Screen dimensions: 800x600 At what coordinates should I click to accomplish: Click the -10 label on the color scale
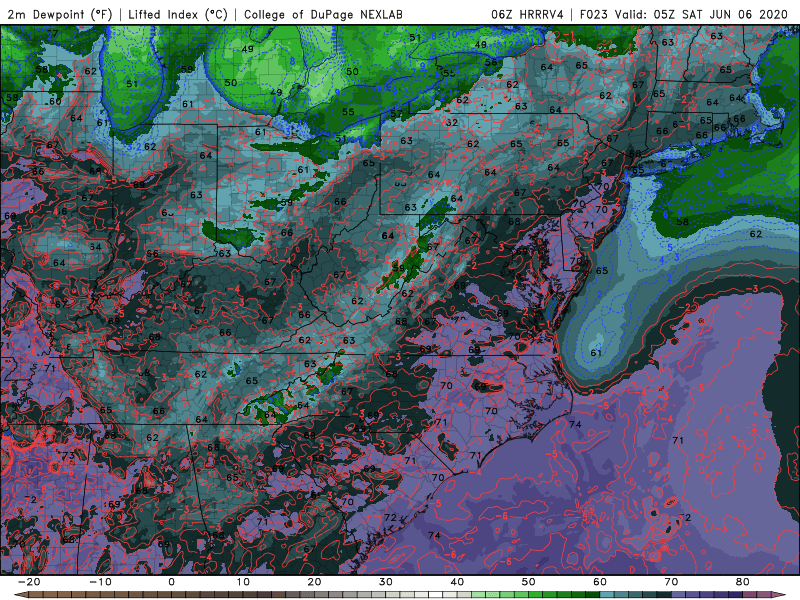point(100,582)
